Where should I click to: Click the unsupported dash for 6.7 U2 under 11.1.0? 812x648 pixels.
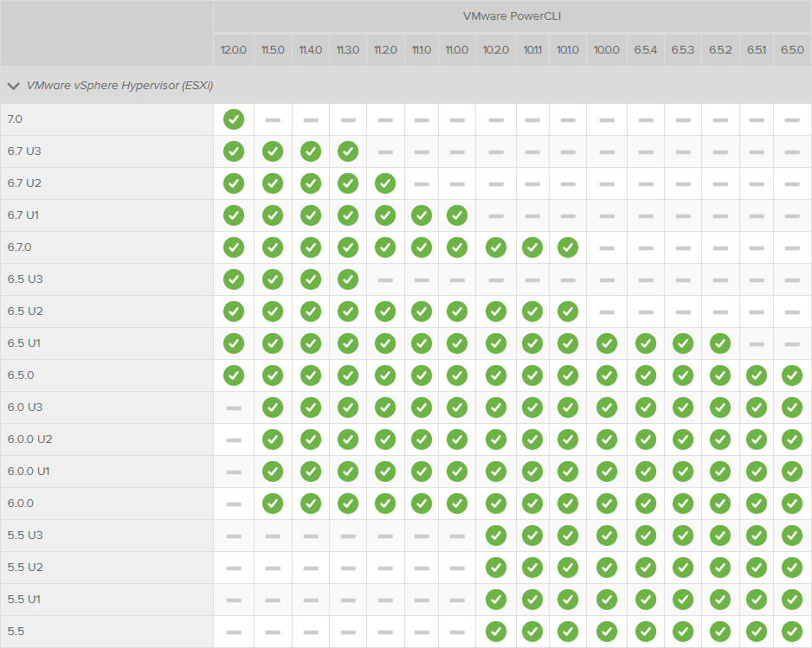(x=422, y=183)
